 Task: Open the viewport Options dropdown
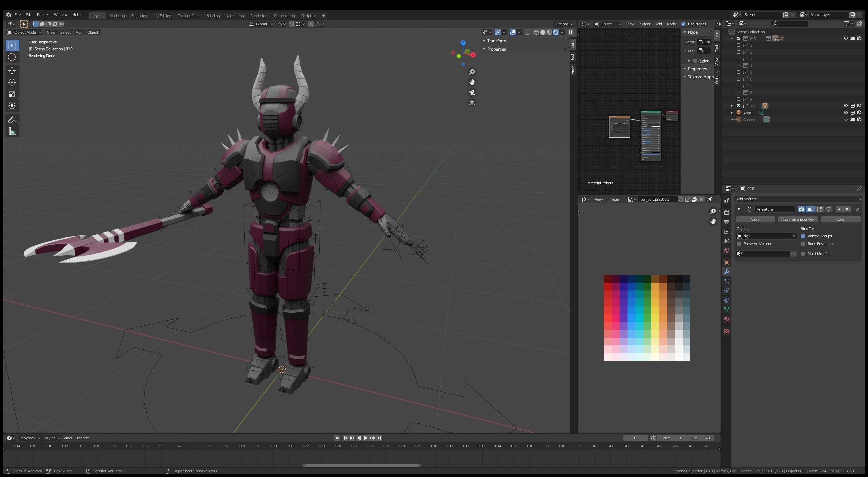click(564, 24)
